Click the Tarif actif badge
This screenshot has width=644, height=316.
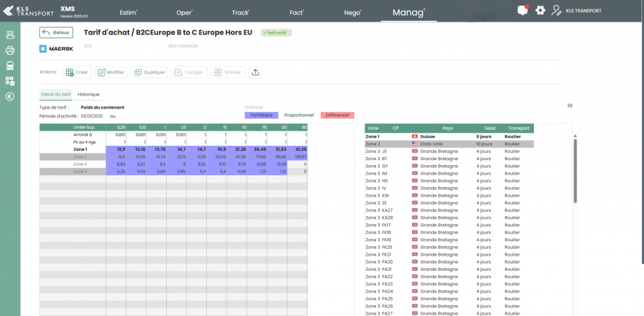(276, 33)
